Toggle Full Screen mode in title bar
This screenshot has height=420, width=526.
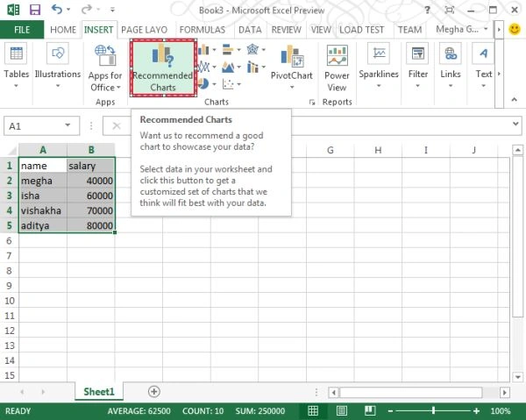[450, 10]
